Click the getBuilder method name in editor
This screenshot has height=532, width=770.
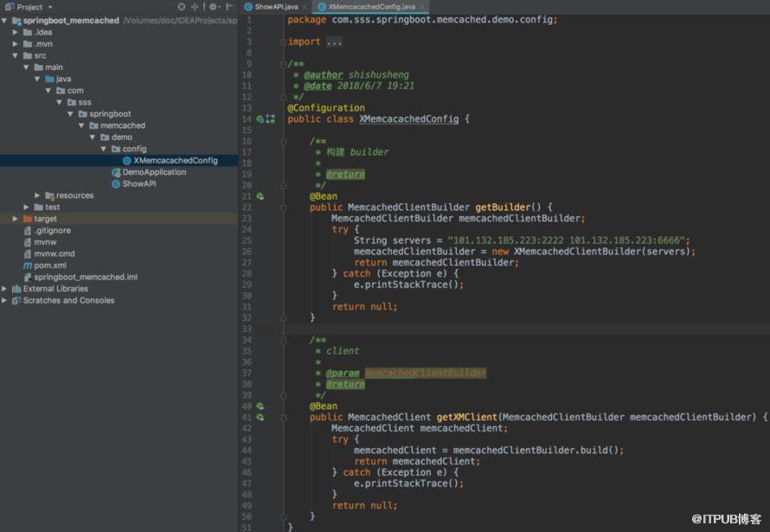(503, 207)
